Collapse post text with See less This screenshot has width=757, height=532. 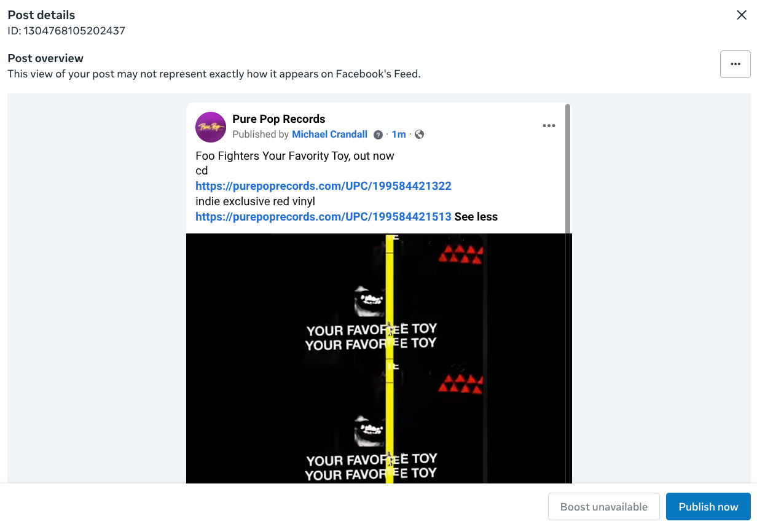tap(476, 217)
